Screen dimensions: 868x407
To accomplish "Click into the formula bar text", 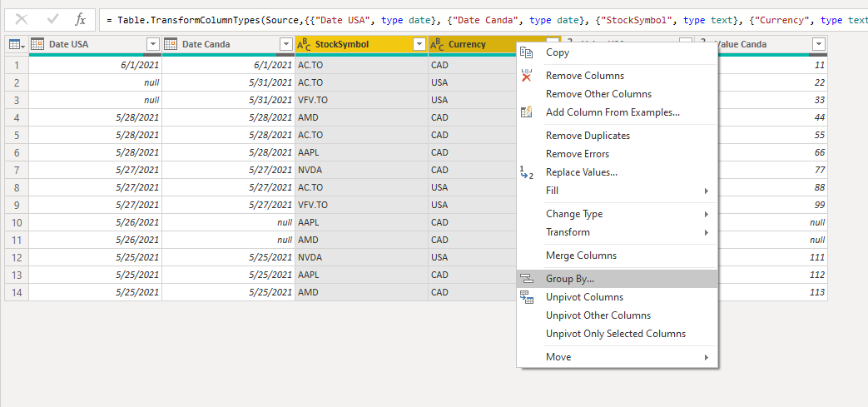I will 484,20.
